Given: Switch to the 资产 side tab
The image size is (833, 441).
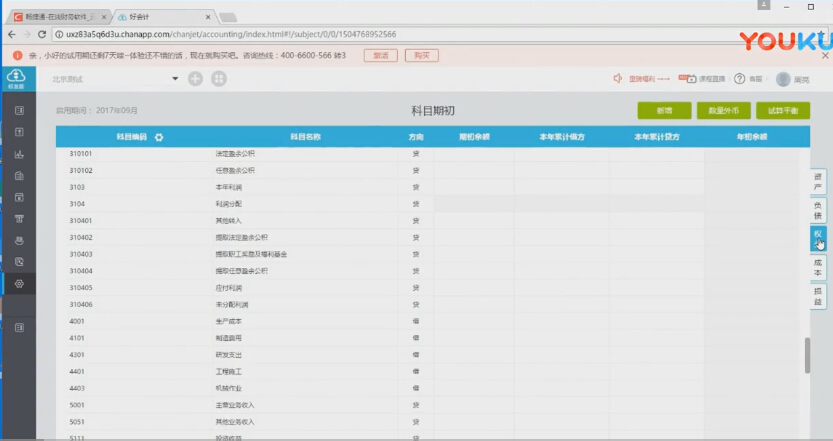Looking at the screenshot, I should pyautogui.click(x=818, y=181).
